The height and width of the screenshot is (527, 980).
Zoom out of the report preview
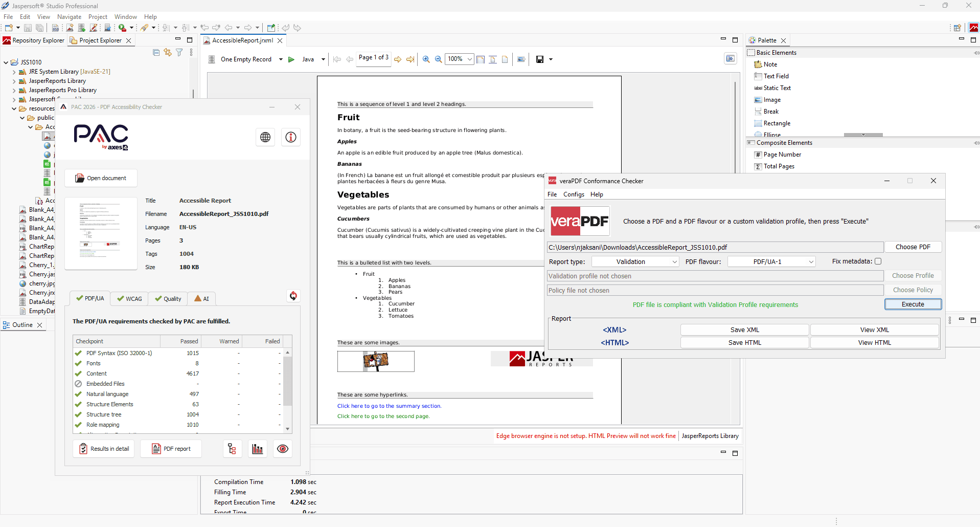tap(438, 59)
